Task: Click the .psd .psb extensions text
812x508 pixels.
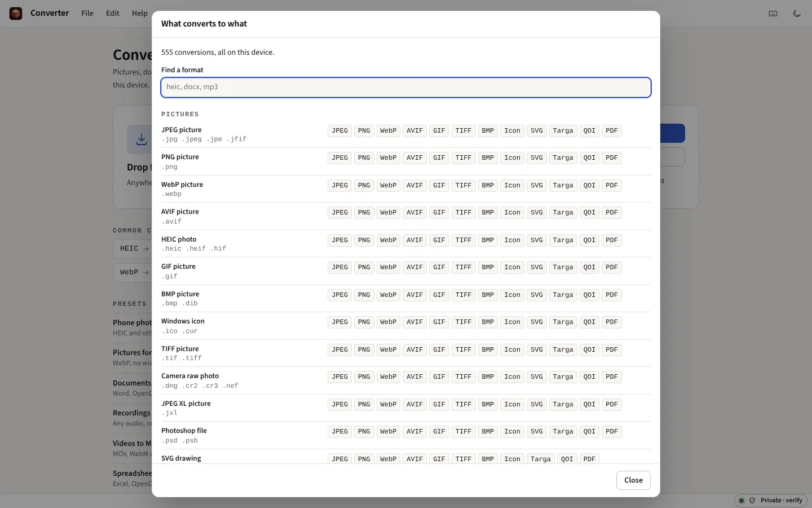Action: point(180,440)
